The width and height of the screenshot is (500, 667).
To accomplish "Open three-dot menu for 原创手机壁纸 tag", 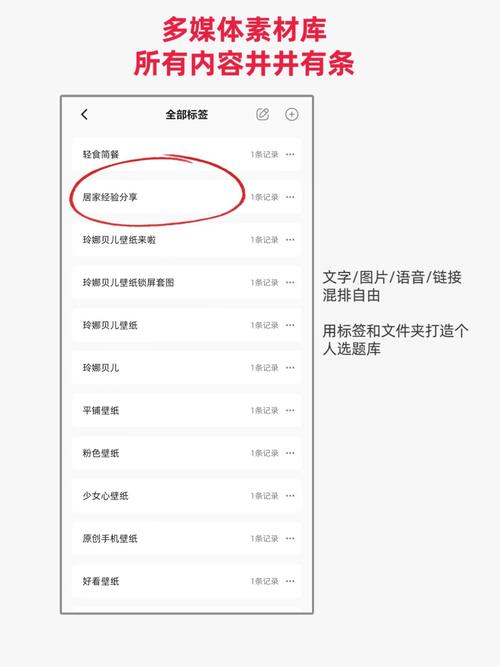I will pyautogui.click(x=290, y=539).
